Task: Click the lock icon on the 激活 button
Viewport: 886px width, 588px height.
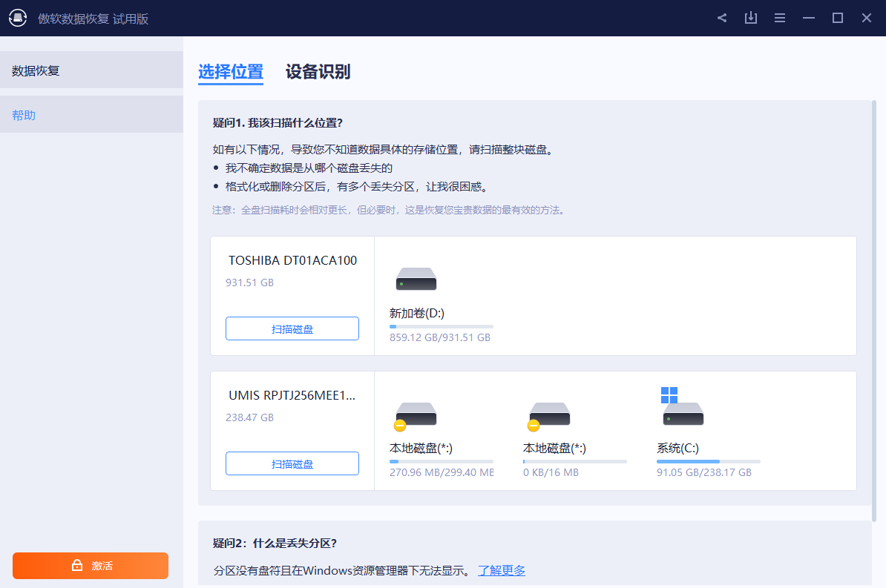Action: pos(76,565)
